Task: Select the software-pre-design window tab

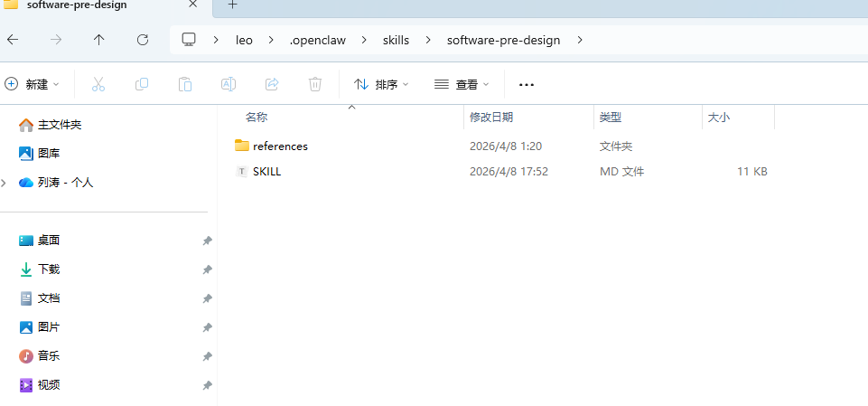Action: click(x=77, y=5)
